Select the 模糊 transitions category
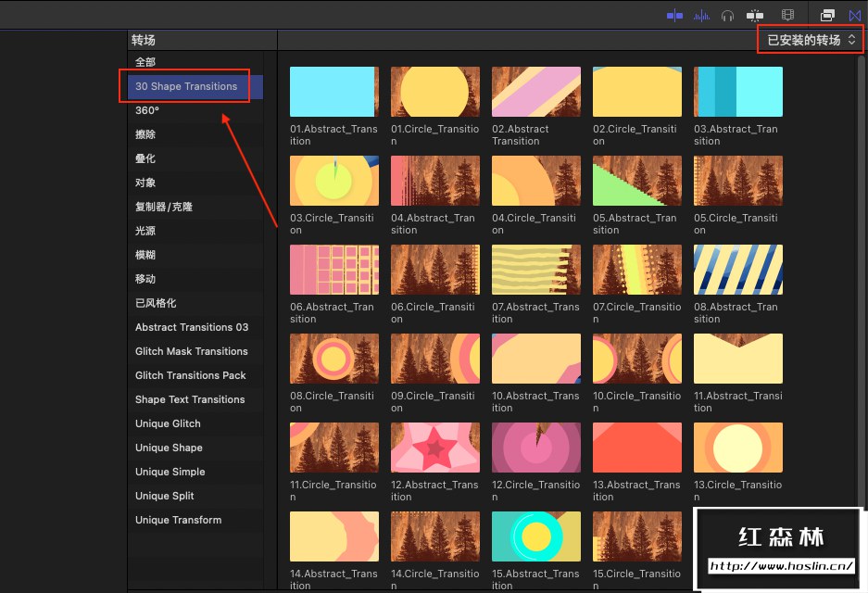868x593 pixels. point(145,255)
